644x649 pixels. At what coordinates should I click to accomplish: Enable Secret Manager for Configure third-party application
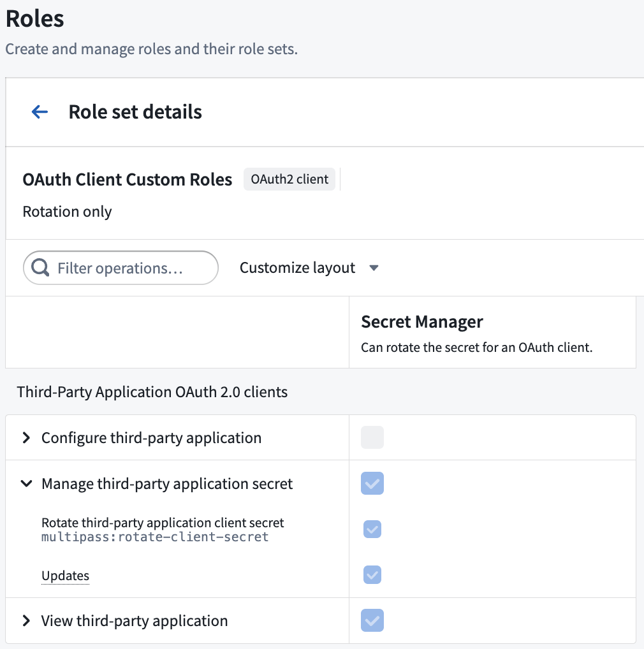(372, 437)
